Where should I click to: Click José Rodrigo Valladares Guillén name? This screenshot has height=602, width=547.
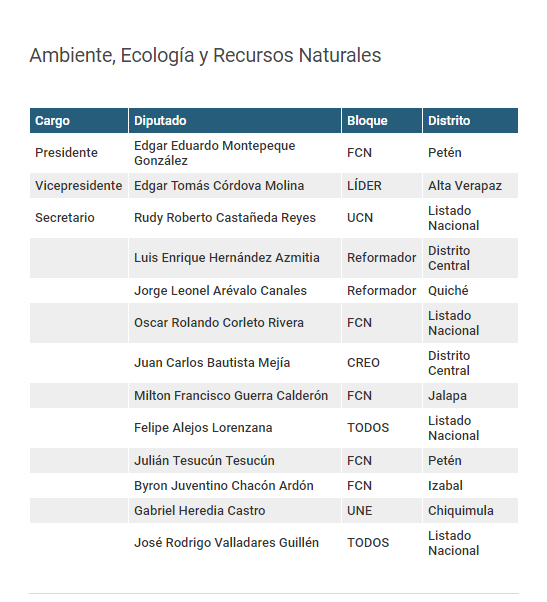(226, 542)
